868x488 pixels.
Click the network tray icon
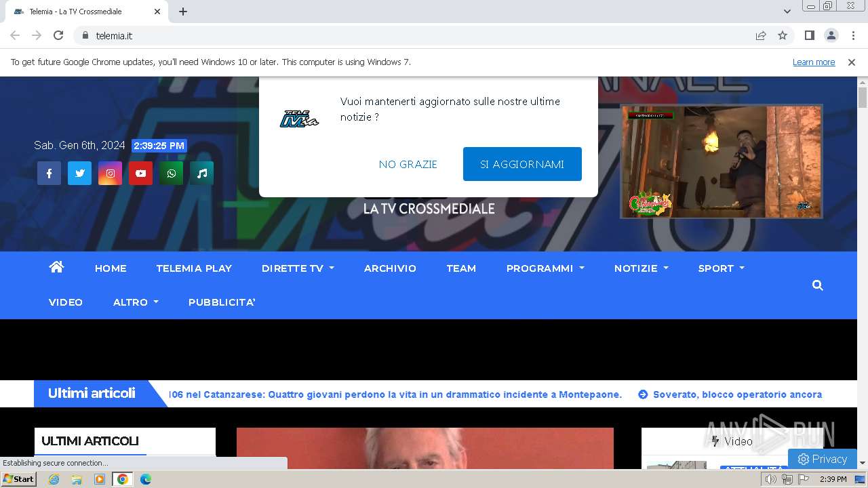(787, 479)
